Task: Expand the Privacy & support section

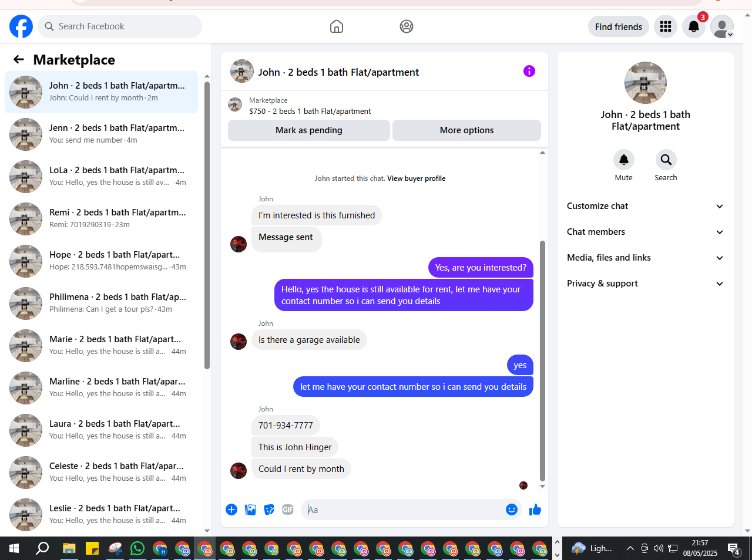Action: [x=646, y=284]
